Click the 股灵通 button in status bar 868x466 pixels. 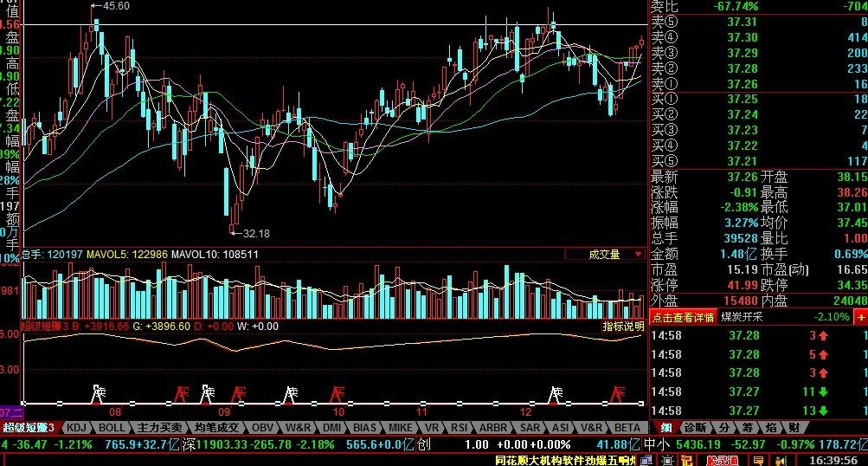pyautogui.click(x=723, y=460)
